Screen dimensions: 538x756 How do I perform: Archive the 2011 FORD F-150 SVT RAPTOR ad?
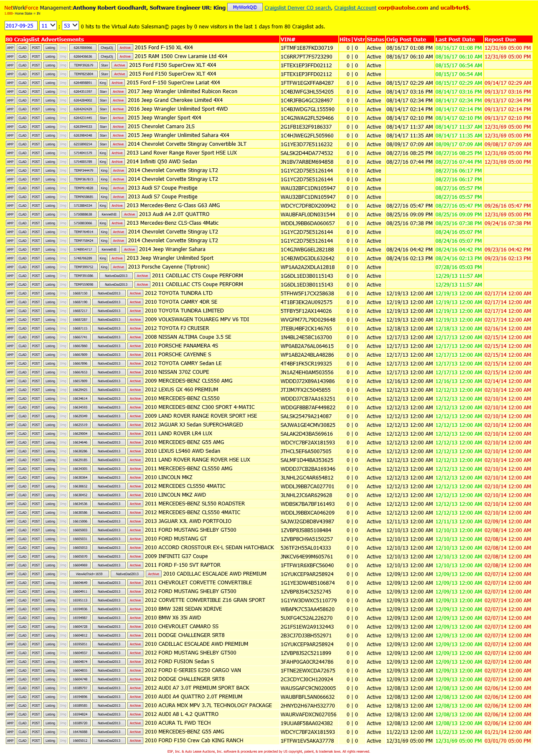click(x=135, y=565)
